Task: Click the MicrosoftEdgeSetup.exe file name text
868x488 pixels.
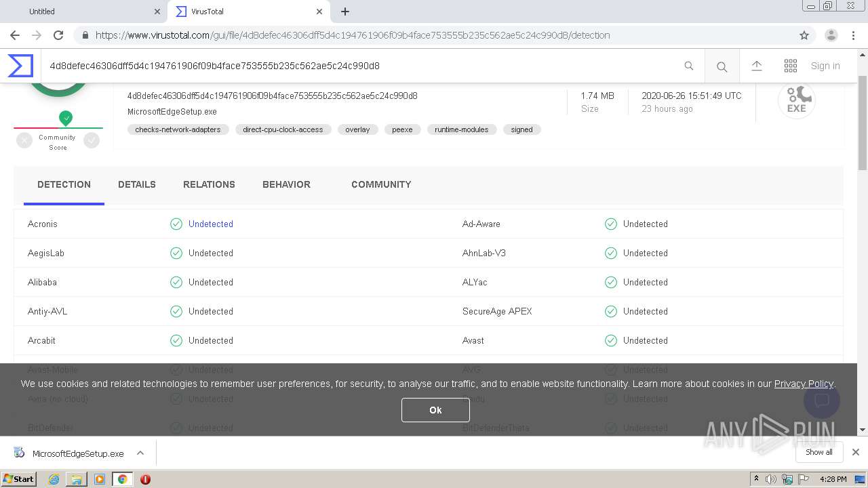Action: click(x=172, y=112)
